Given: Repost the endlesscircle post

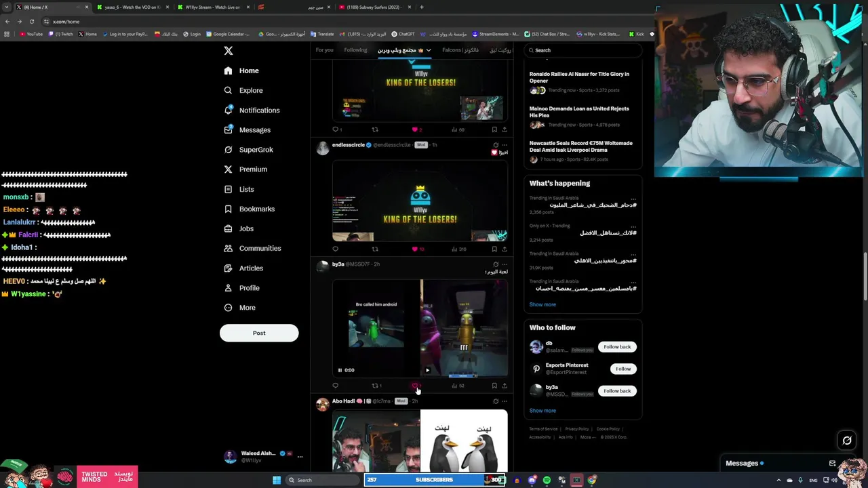Looking at the screenshot, I should tap(375, 249).
